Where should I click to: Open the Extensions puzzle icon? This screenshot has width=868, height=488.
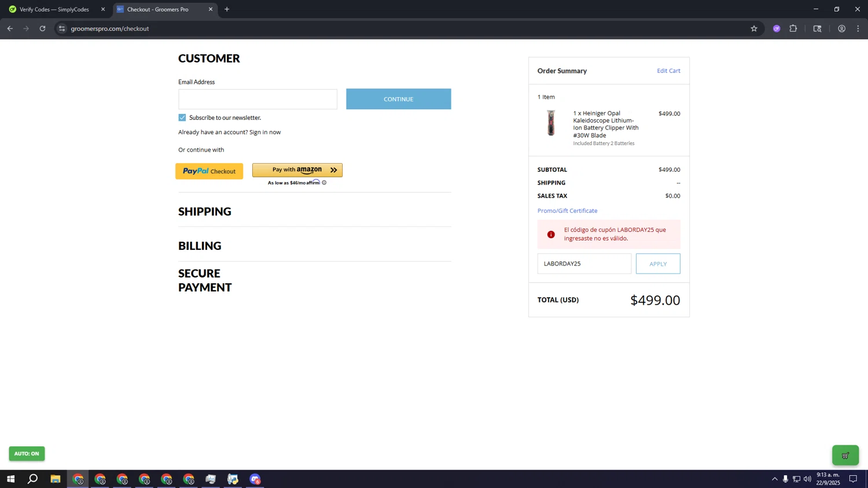coord(793,28)
